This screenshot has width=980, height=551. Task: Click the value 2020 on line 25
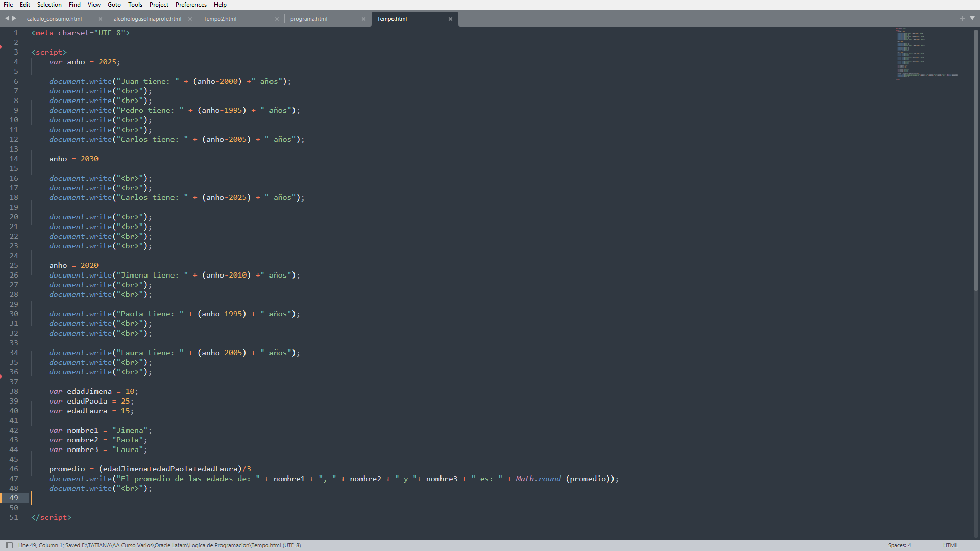pyautogui.click(x=89, y=265)
